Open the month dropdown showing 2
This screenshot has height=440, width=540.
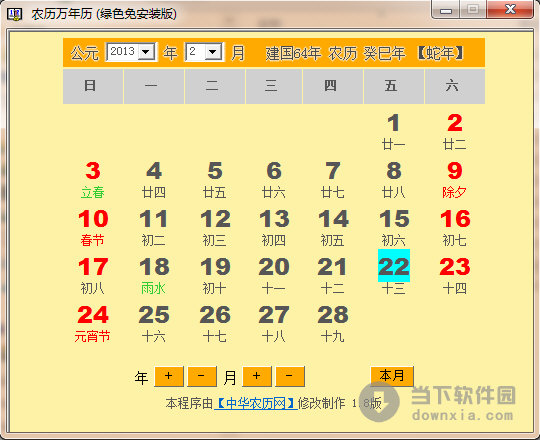point(204,52)
